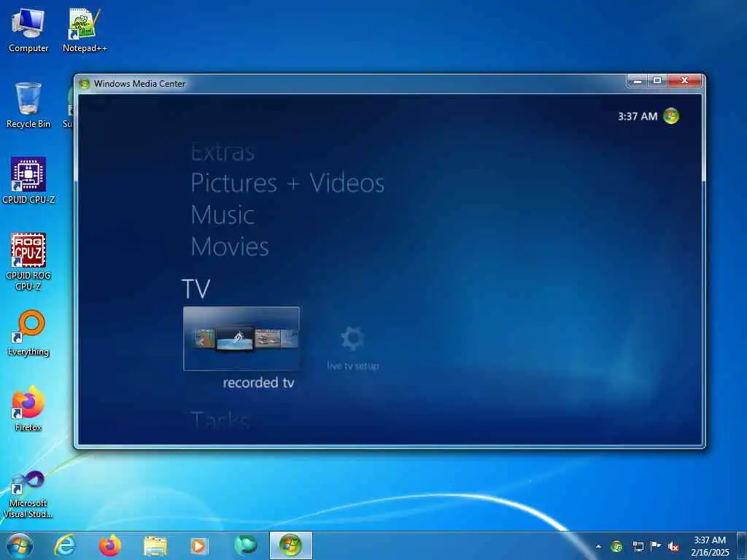747x560 pixels.
Task: Select the Tasks category
Action: 220,421
